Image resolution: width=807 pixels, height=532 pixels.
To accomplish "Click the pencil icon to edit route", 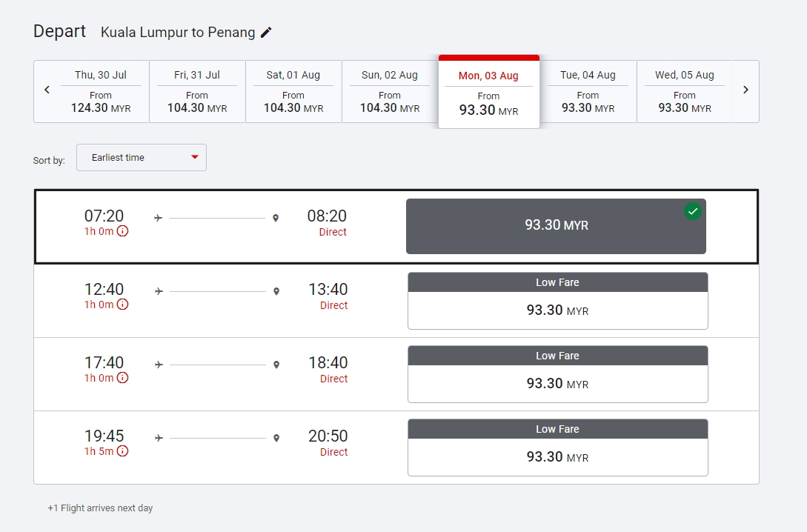I will click(x=266, y=32).
